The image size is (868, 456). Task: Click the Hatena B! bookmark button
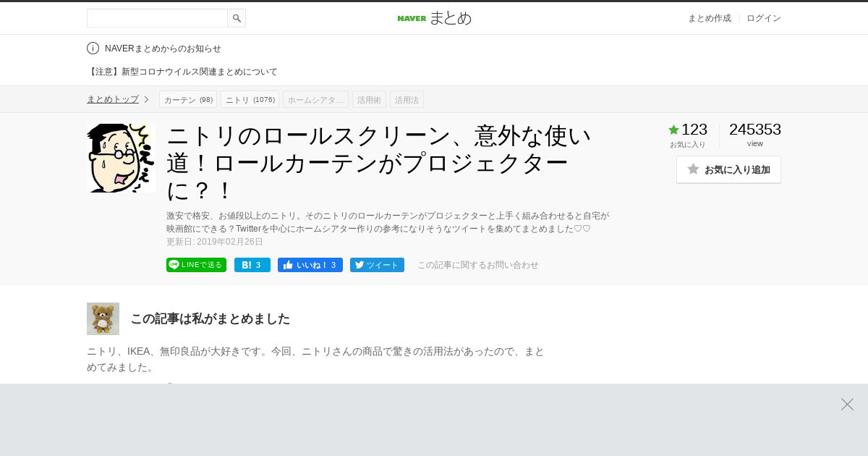252,265
